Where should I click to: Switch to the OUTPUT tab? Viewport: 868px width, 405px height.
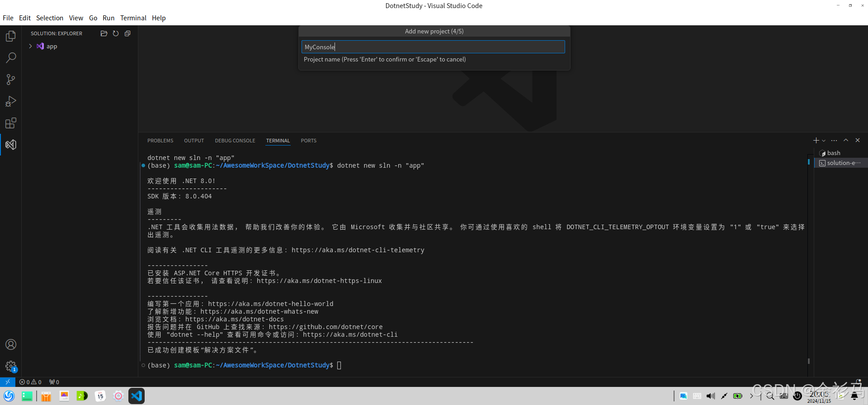[x=194, y=141]
